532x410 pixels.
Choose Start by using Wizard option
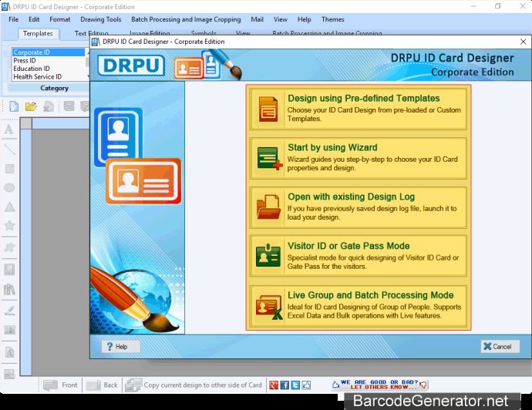tap(359, 158)
